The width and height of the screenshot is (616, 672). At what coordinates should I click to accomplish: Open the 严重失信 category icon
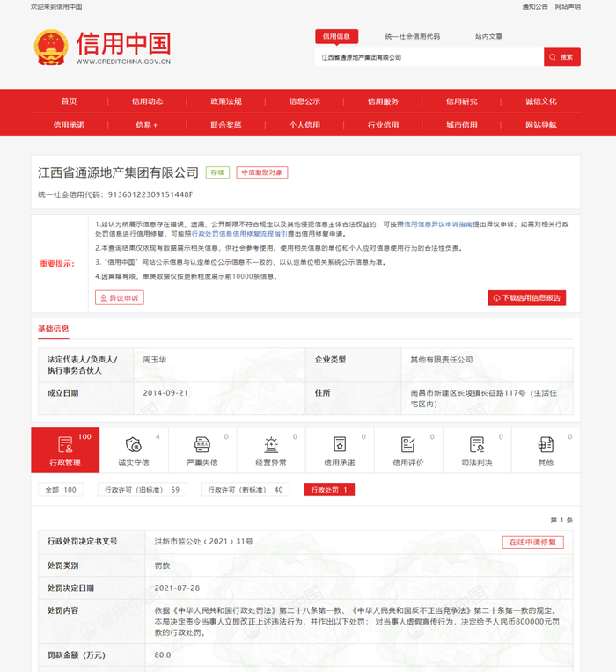click(202, 444)
